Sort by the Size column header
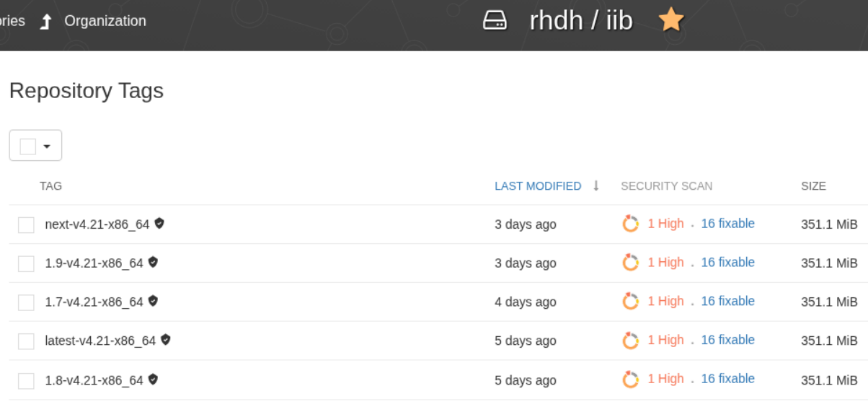The width and height of the screenshot is (868, 412). (813, 186)
